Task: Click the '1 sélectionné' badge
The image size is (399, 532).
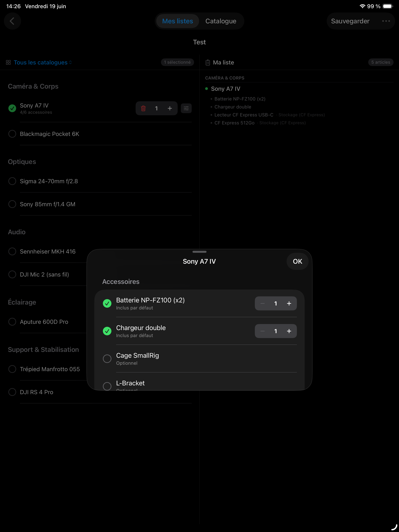Action: click(x=177, y=62)
